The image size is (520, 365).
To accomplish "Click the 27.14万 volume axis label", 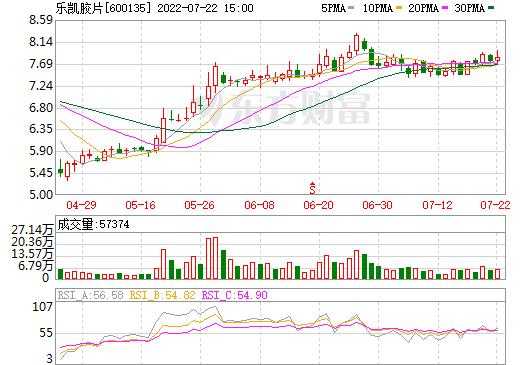I will (32, 230).
